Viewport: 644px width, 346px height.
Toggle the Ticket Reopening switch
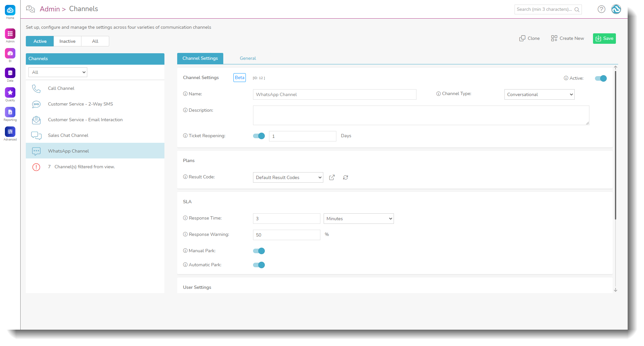(x=259, y=136)
